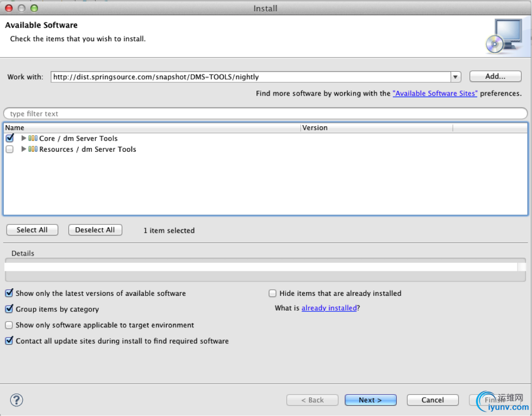Toggle Show only the latest versions checkbox
This screenshot has height=416, width=532.
coord(9,293)
